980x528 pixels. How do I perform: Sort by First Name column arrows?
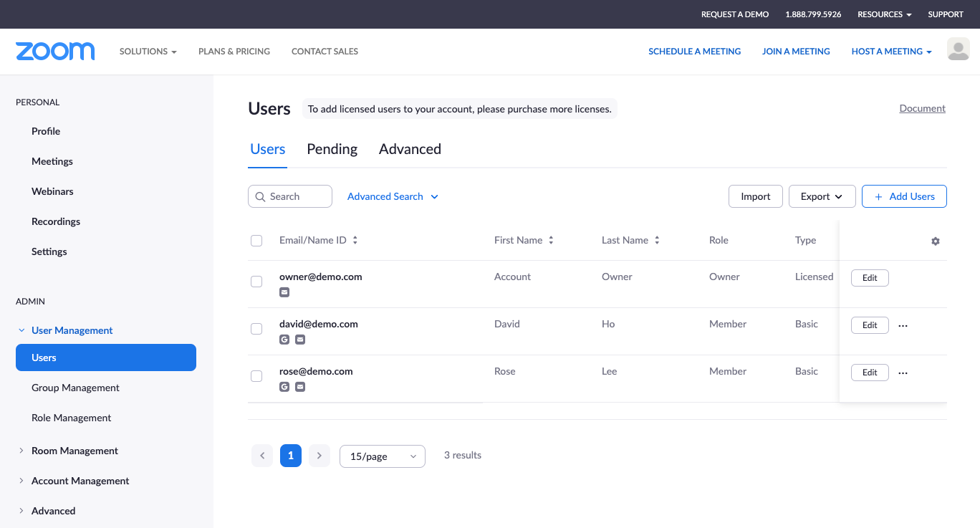click(x=551, y=241)
